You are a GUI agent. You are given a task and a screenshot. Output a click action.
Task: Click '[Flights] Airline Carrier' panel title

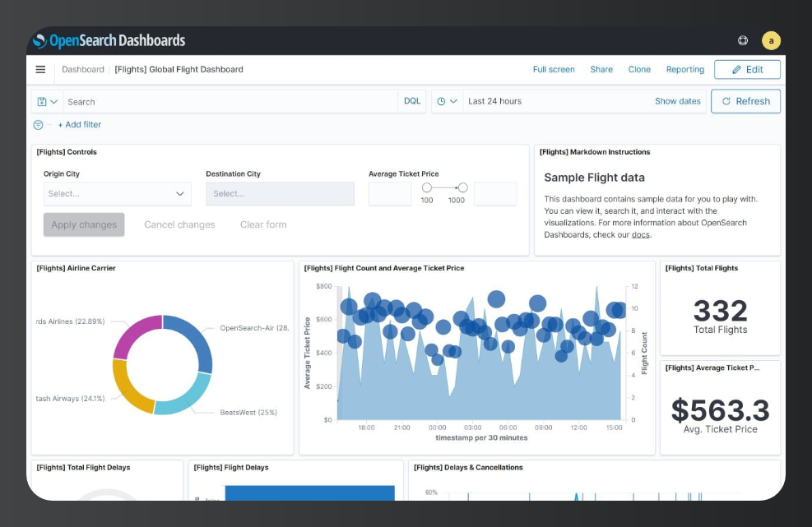[77, 268]
